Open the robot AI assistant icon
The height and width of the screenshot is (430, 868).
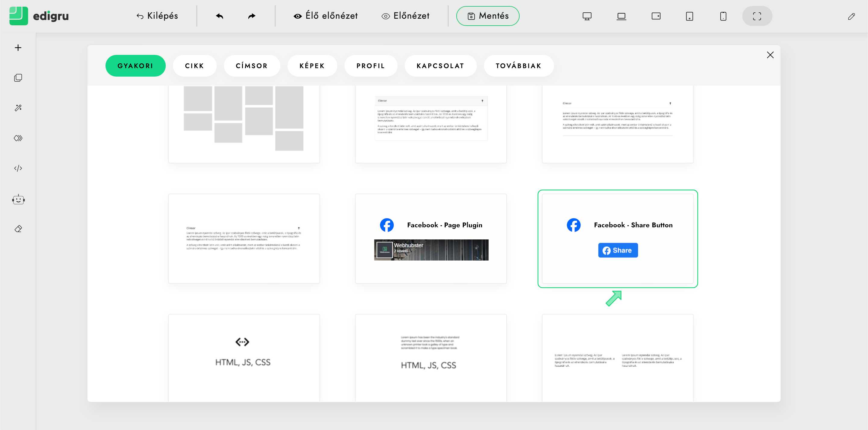(18, 200)
